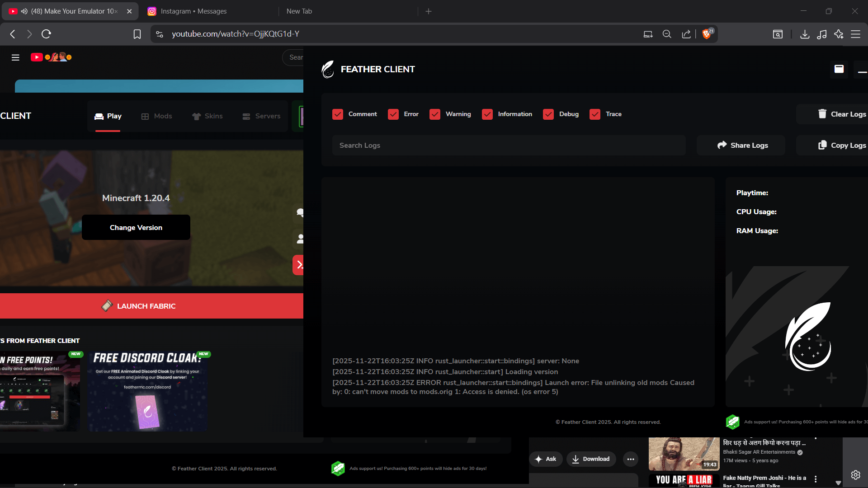Image resolution: width=868 pixels, height=488 pixels.
Task: Click the Clear Logs button
Action: point(832,114)
